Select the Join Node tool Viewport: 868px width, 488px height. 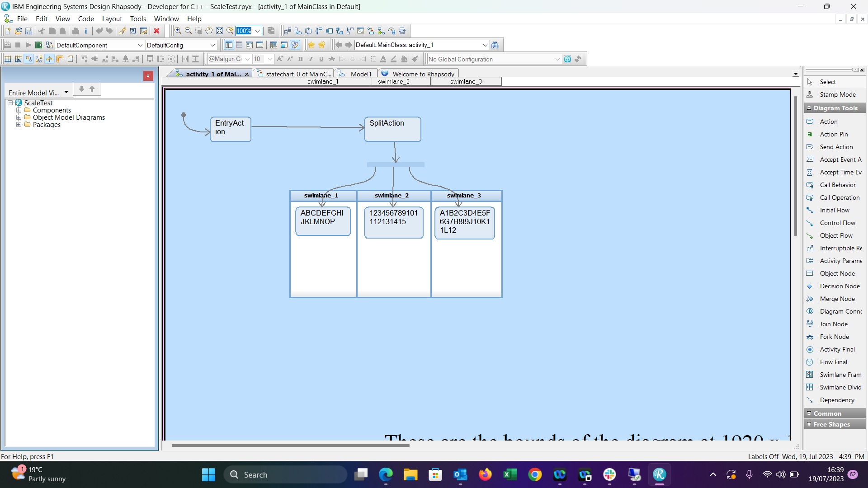(833, 324)
